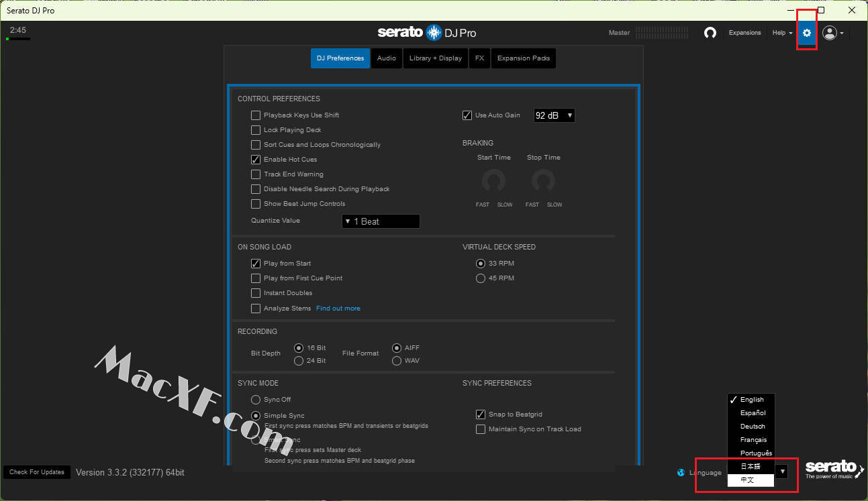
Task: Enable Analyze Stems checkbox
Action: 256,309
